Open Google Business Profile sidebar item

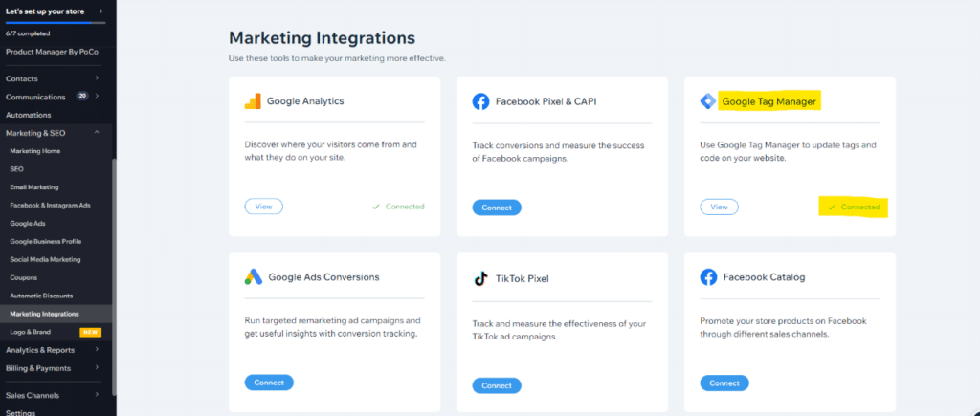coord(46,242)
